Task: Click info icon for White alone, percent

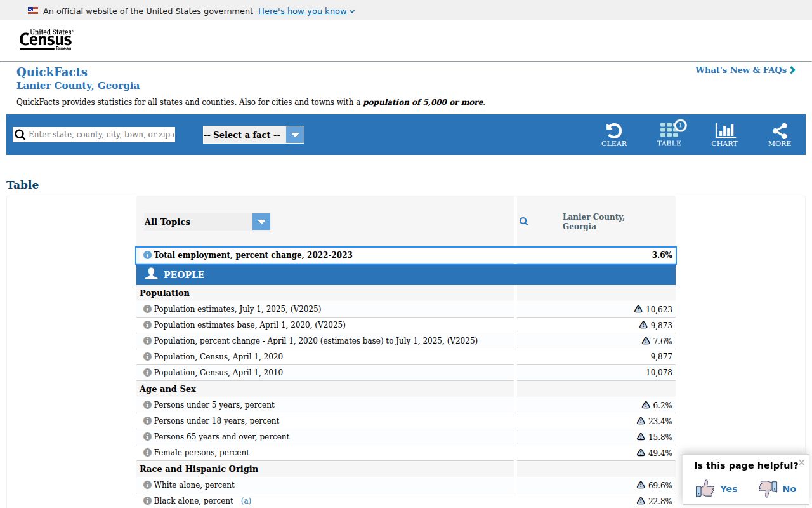Action: click(147, 485)
